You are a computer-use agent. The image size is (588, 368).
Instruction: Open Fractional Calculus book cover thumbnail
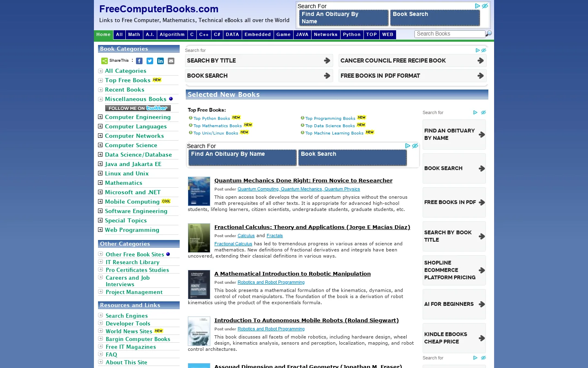(x=199, y=238)
